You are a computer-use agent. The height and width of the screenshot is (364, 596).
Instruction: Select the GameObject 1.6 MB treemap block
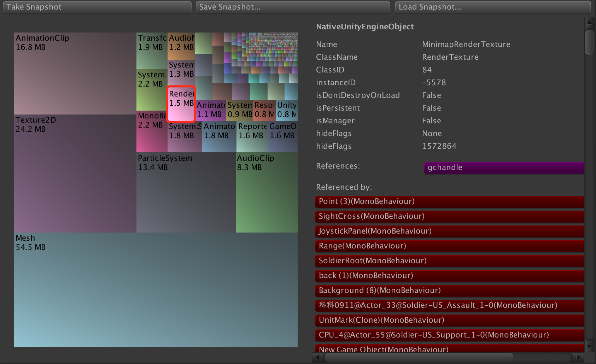click(x=283, y=137)
